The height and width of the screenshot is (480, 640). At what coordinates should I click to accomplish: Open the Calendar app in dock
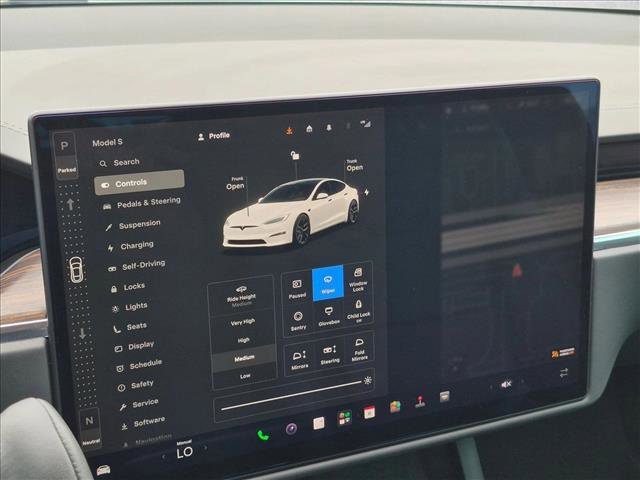pyautogui.click(x=369, y=412)
